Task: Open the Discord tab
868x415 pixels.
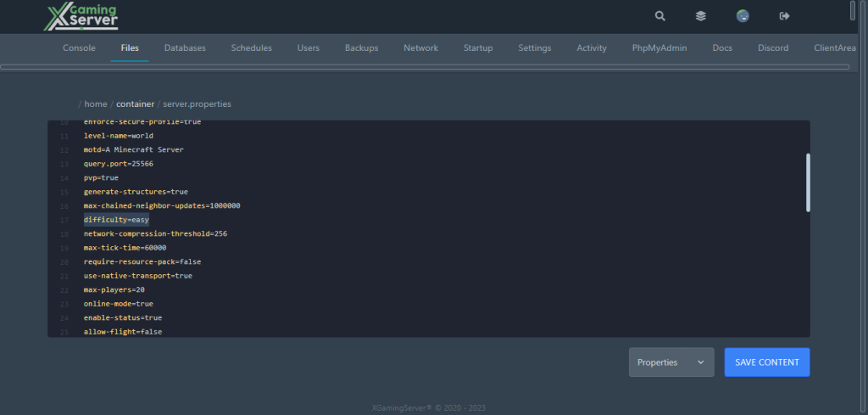Action: click(x=773, y=48)
